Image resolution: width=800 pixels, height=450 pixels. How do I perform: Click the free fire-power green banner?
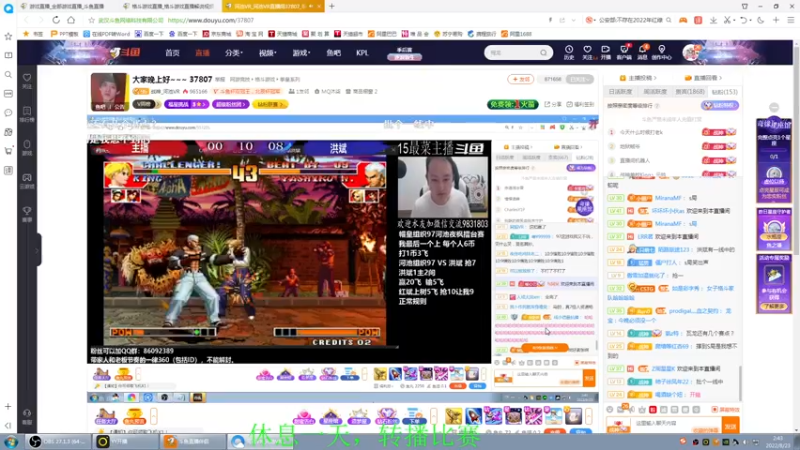pyautogui.click(x=512, y=104)
